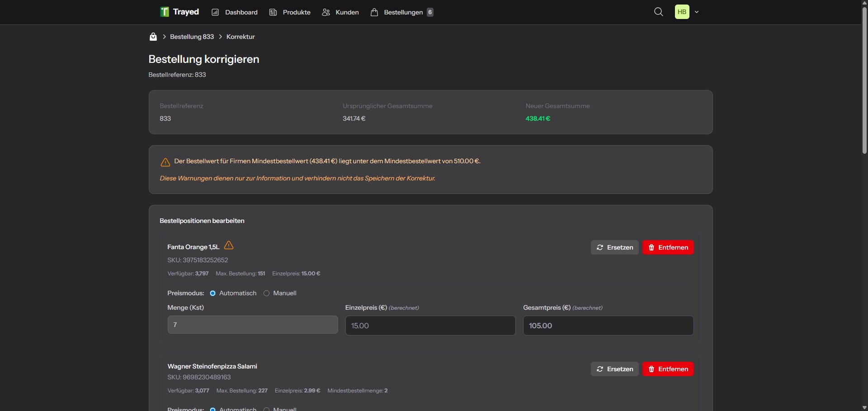The height and width of the screenshot is (411, 868).
Task: Select Automatisch pricing mode for Wagner Steinofenpizza
Action: [x=212, y=409]
